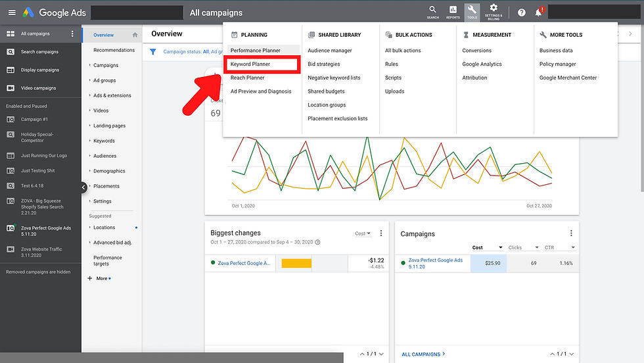Click the Tools wrench icon
The image size is (644, 363).
472,12
